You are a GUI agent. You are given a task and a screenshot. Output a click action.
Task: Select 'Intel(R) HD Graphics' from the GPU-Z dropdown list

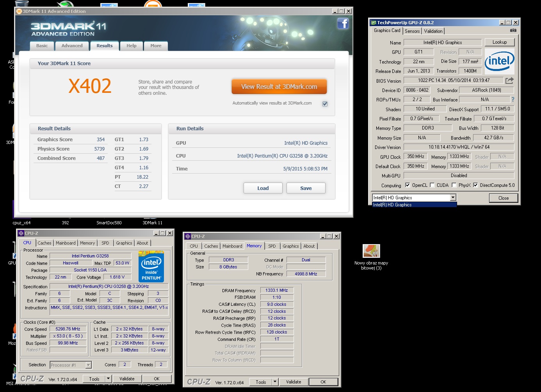point(415,205)
